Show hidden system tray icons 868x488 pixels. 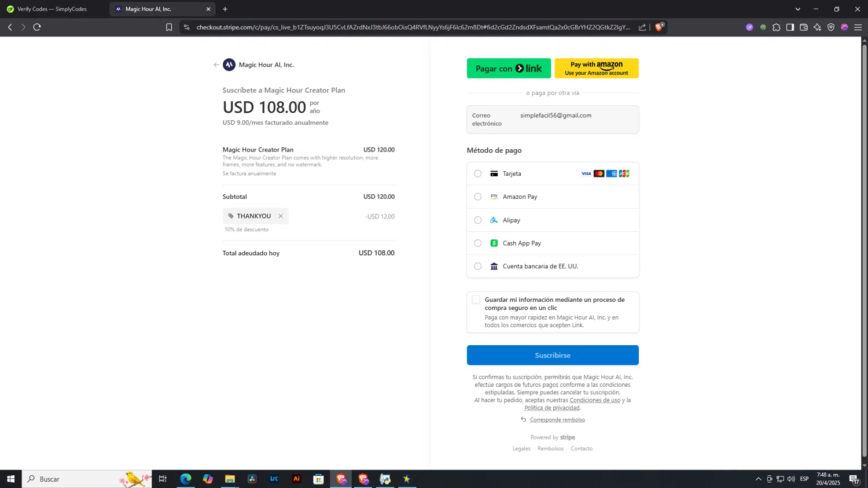758,479
